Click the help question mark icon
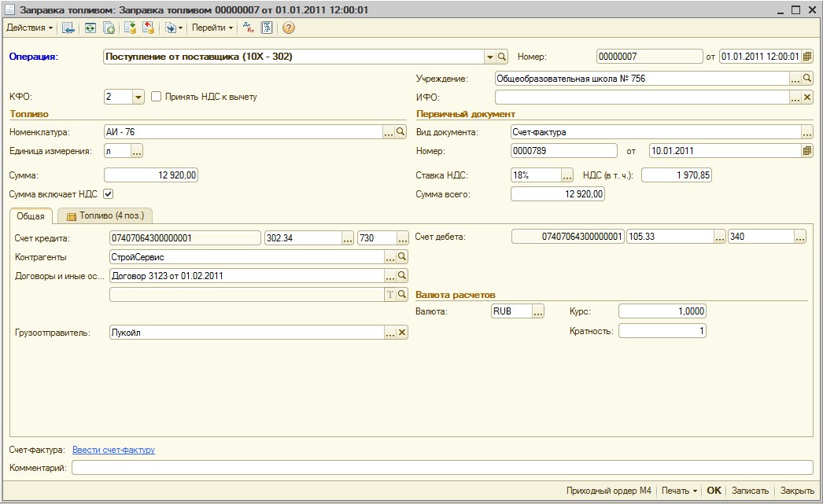The height and width of the screenshot is (504, 823). click(x=289, y=28)
